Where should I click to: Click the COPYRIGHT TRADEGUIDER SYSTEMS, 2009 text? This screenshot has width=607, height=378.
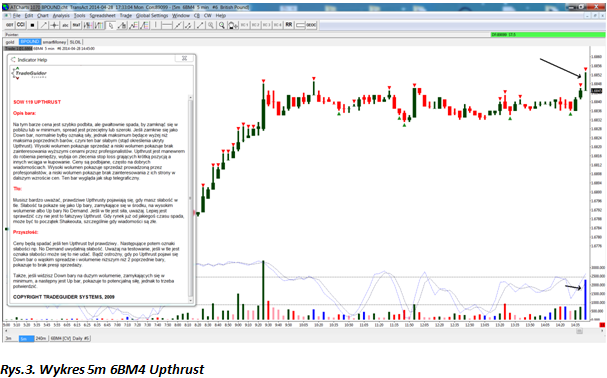coord(64,297)
